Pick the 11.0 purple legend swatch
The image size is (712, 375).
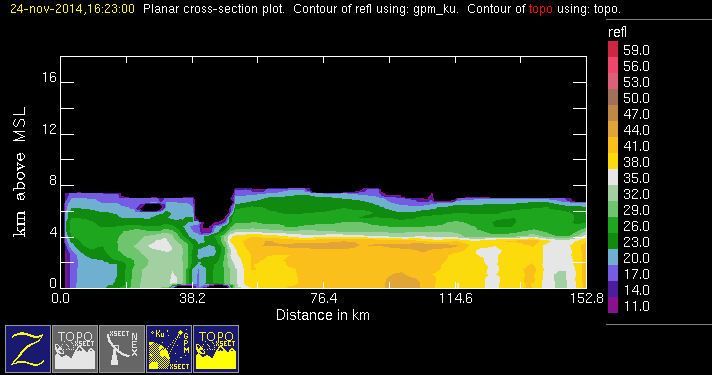point(613,305)
